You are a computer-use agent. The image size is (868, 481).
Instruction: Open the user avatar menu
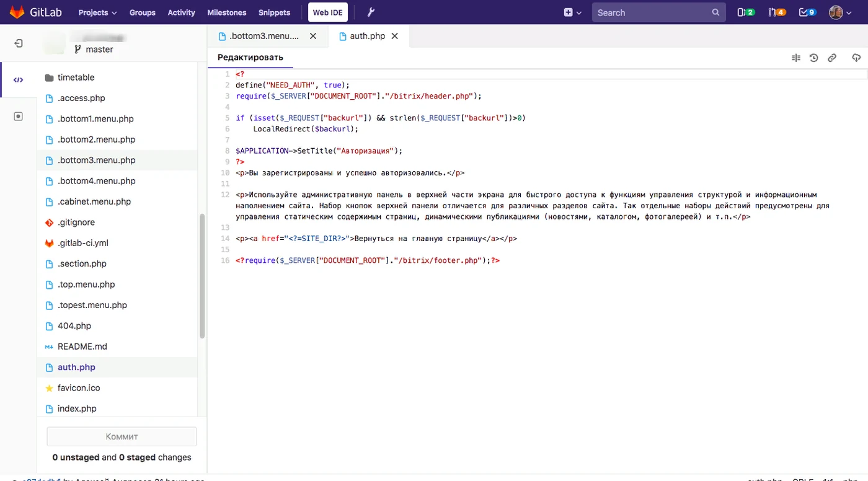click(x=839, y=12)
